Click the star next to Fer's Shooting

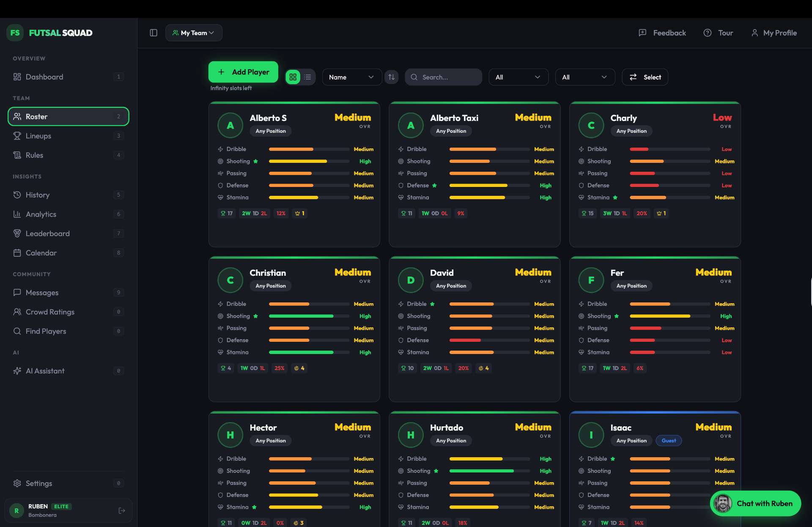tap(617, 316)
